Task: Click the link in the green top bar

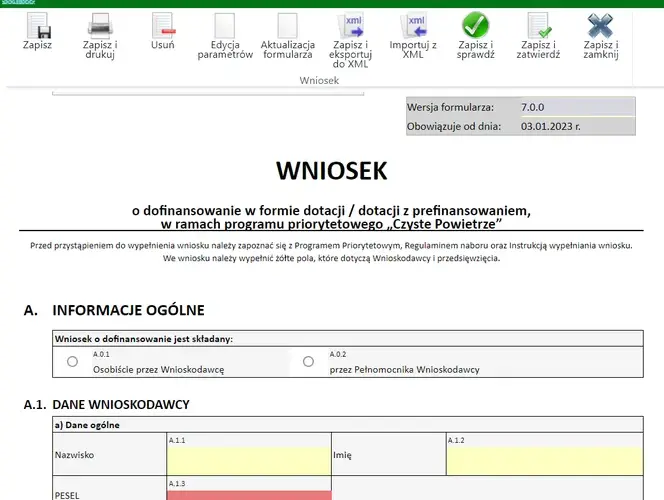Action: click(18, 2)
